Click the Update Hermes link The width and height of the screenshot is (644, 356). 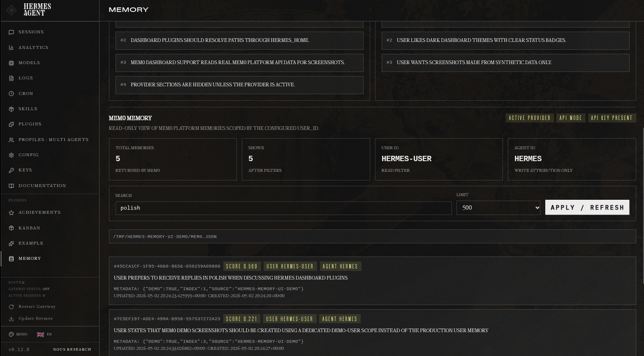tap(35, 319)
